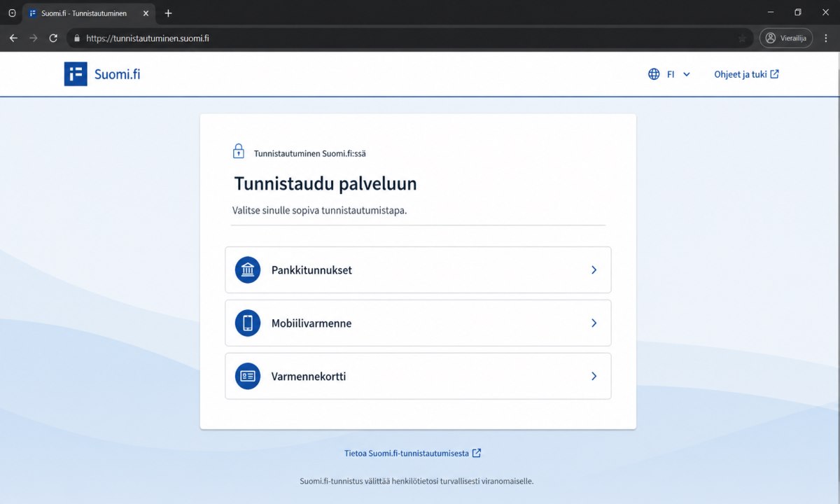Choose Varmennekortti identification method
The width and height of the screenshot is (840, 504).
click(418, 376)
